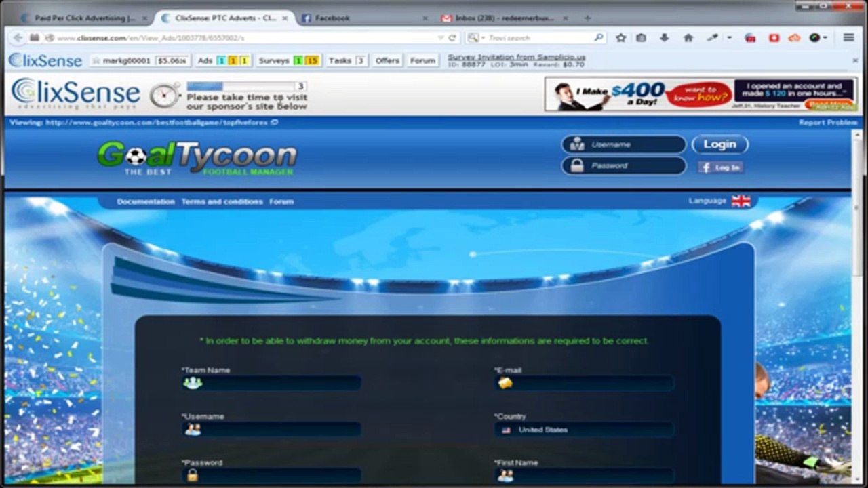Image resolution: width=868 pixels, height=488 pixels.
Task: Click the E-mail input field
Action: (x=584, y=384)
